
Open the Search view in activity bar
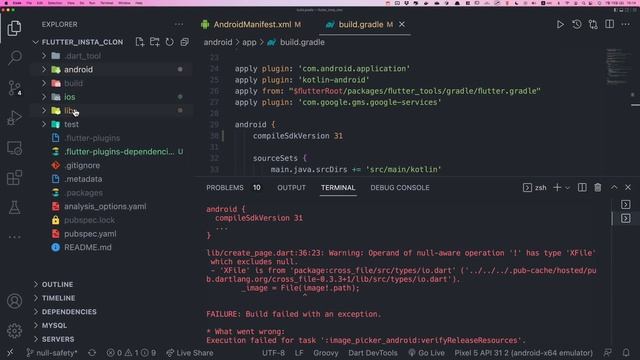15,58
